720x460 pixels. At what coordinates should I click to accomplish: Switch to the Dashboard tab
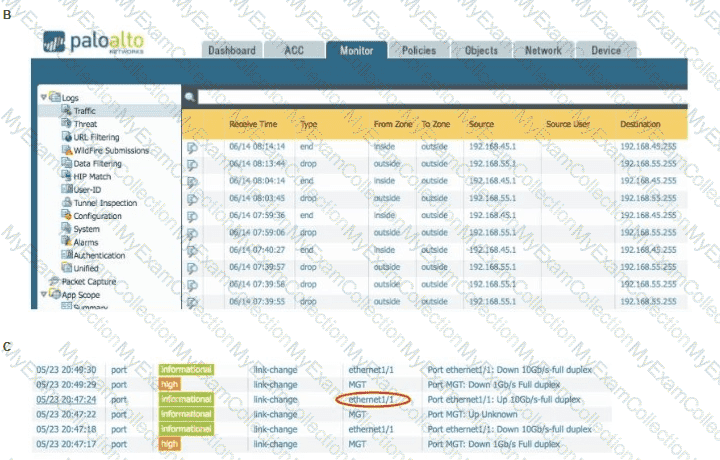[231, 50]
